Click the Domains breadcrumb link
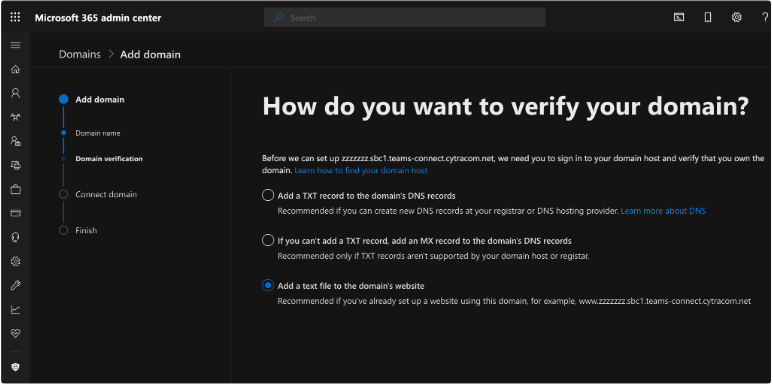Screen dimensions: 773x384 pos(79,54)
